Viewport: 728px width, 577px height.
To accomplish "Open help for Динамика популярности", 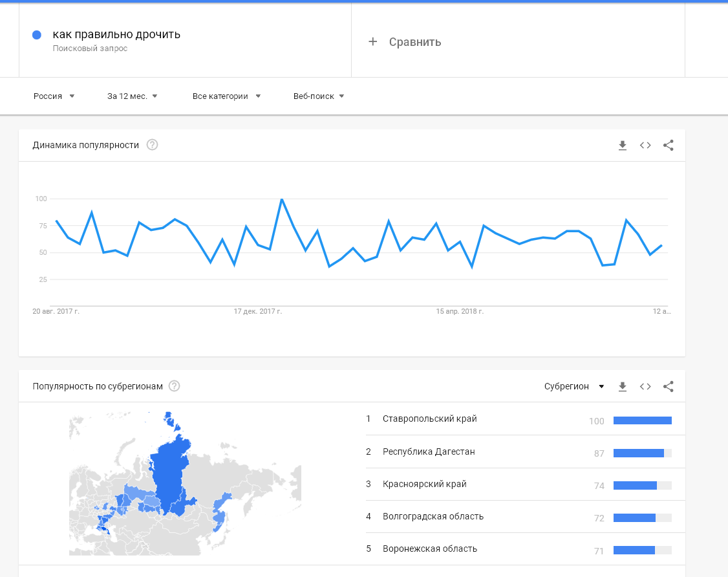I will point(153,145).
